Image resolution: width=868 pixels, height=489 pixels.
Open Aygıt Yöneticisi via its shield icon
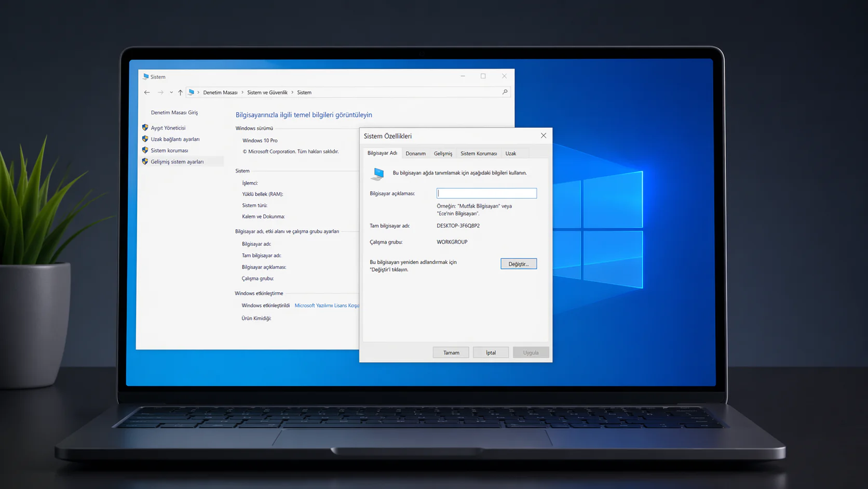click(x=145, y=127)
